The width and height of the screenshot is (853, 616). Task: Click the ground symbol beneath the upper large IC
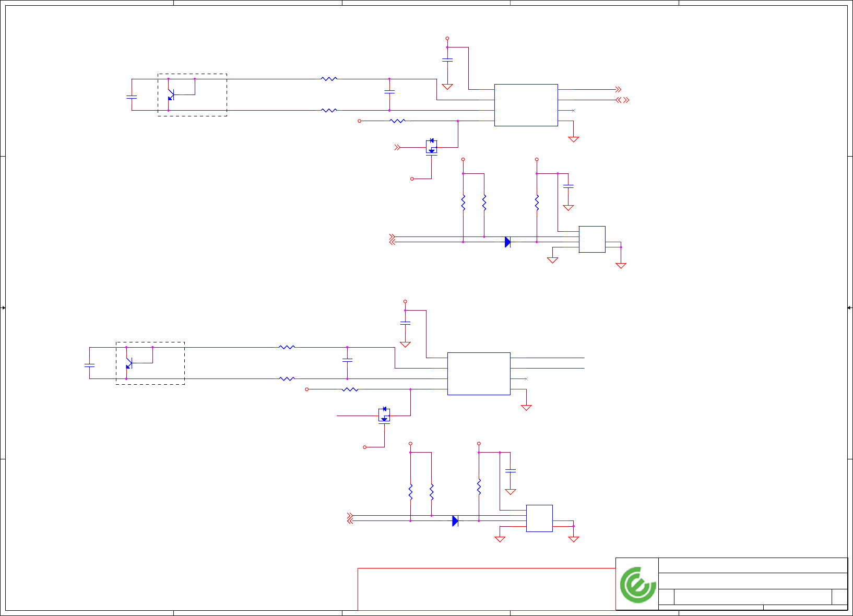point(574,139)
